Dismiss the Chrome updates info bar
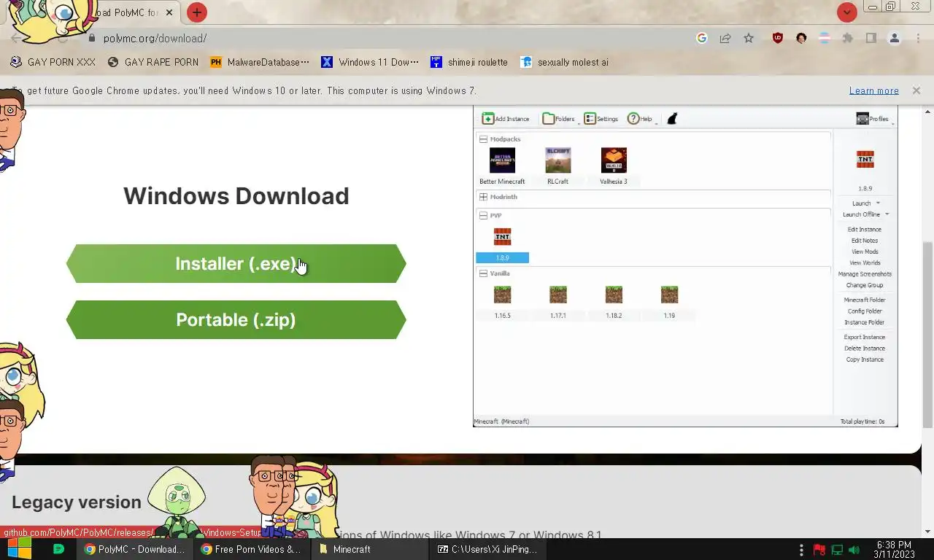Viewport: 934px width, 560px height. click(x=916, y=90)
